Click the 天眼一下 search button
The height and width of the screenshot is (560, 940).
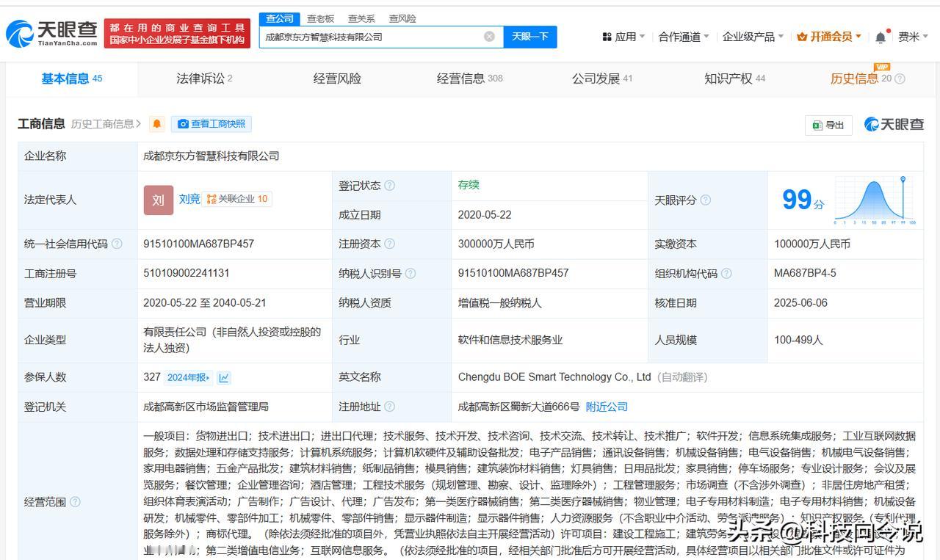530,37
